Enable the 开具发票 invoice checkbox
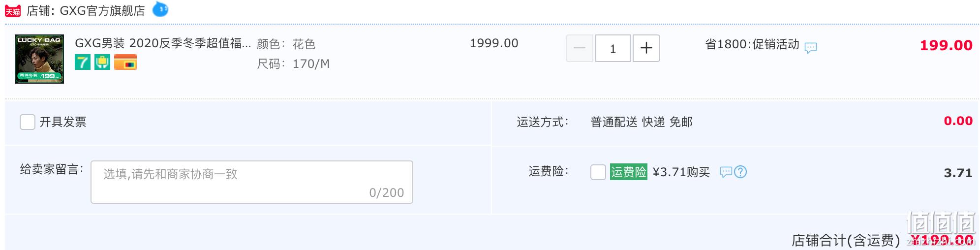Image resolution: width=980 pixels, height=250 pixels. pyautogui.click(x=28, y=122)
